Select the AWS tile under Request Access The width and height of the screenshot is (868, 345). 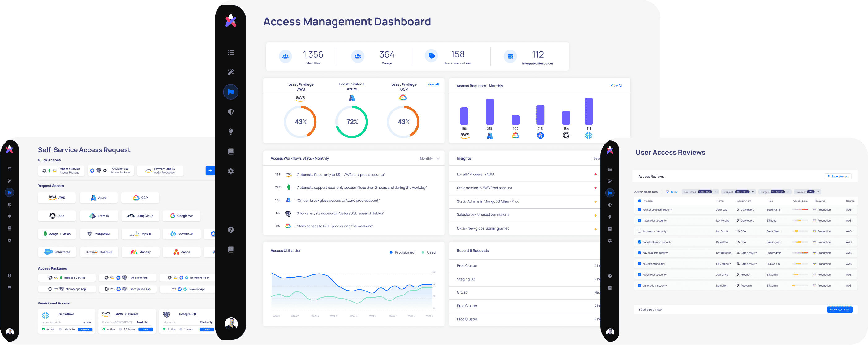57,198
